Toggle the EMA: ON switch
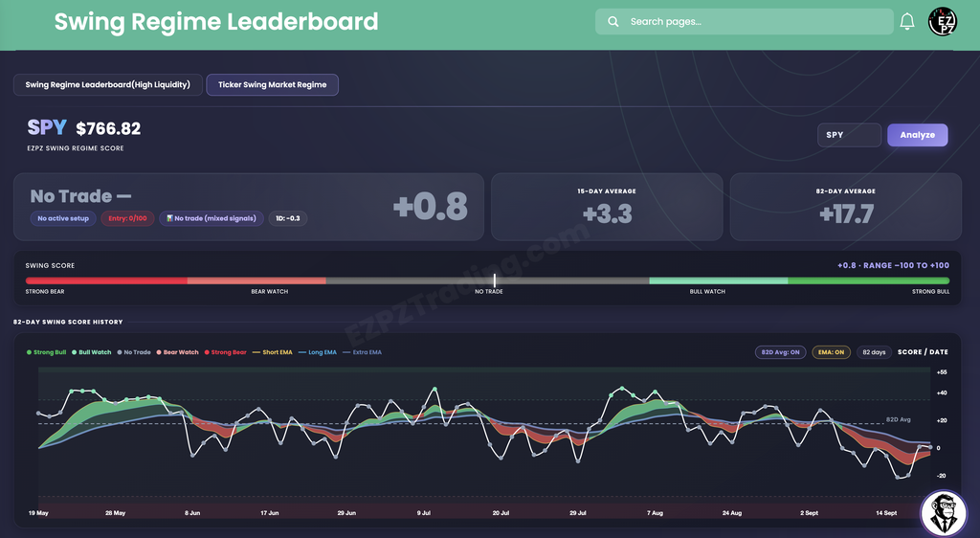This screenshot has width=980, height=538. pos(831,352)
